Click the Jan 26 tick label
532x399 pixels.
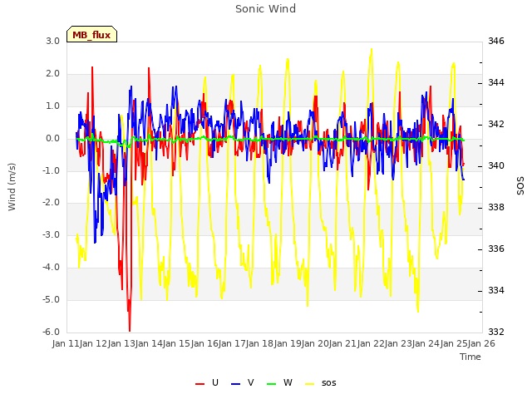(481, 343)
